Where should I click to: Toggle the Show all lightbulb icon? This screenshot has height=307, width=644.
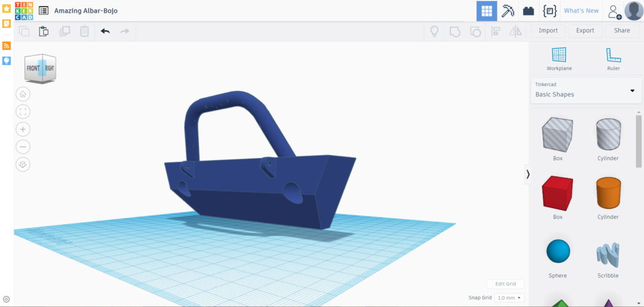(434, 31)
